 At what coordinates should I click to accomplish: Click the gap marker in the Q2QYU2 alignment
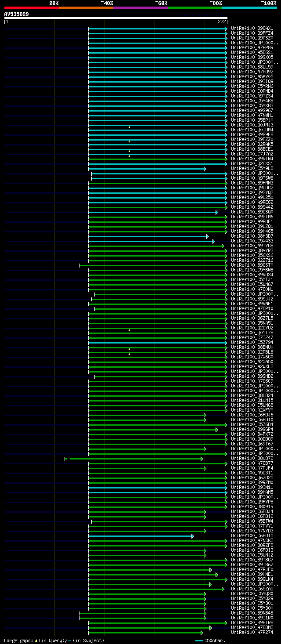[x=129, y=329]
